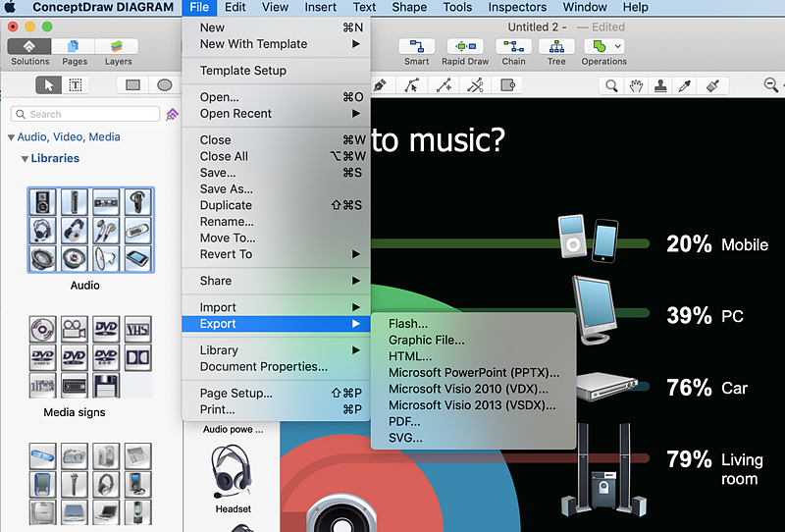785x532 pixels.
Task: Select the add point tool
Action: (x=444, y=85)
